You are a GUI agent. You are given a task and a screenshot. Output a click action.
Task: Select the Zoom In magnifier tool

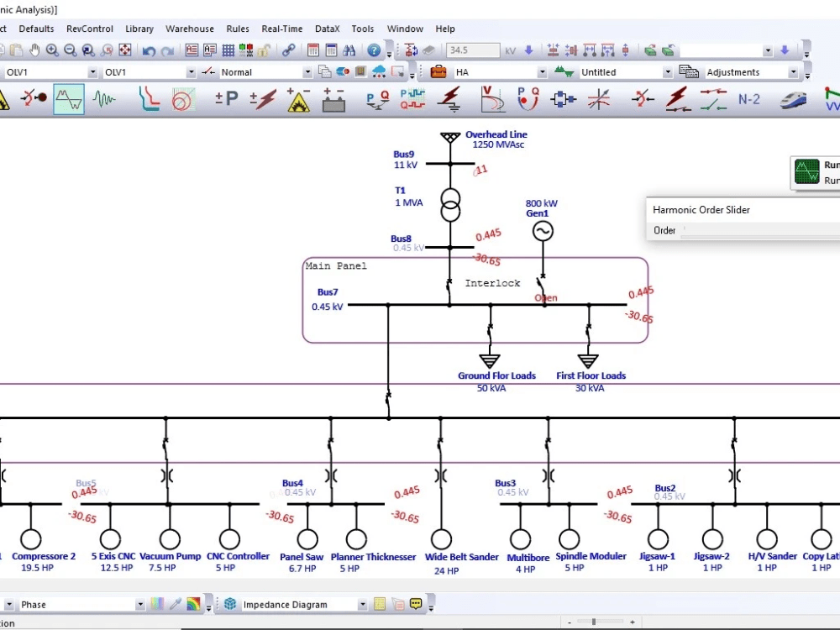coord(52,50)
